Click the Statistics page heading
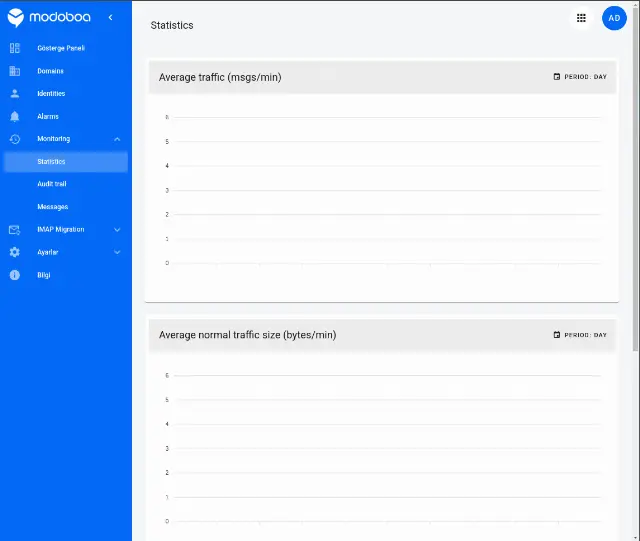 172,25
